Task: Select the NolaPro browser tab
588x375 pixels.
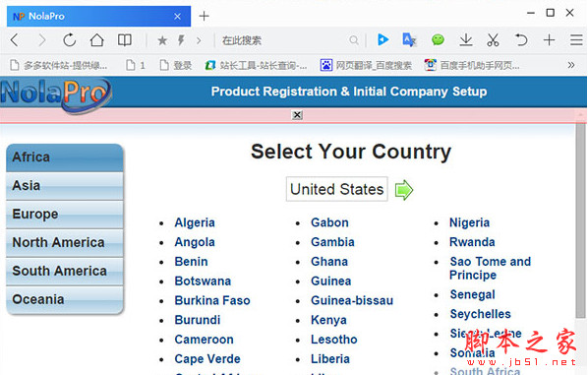Action: (98, 16)
